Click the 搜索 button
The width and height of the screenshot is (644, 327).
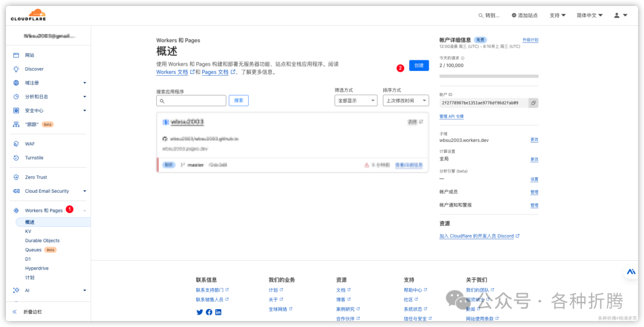(x=239, y=100)
